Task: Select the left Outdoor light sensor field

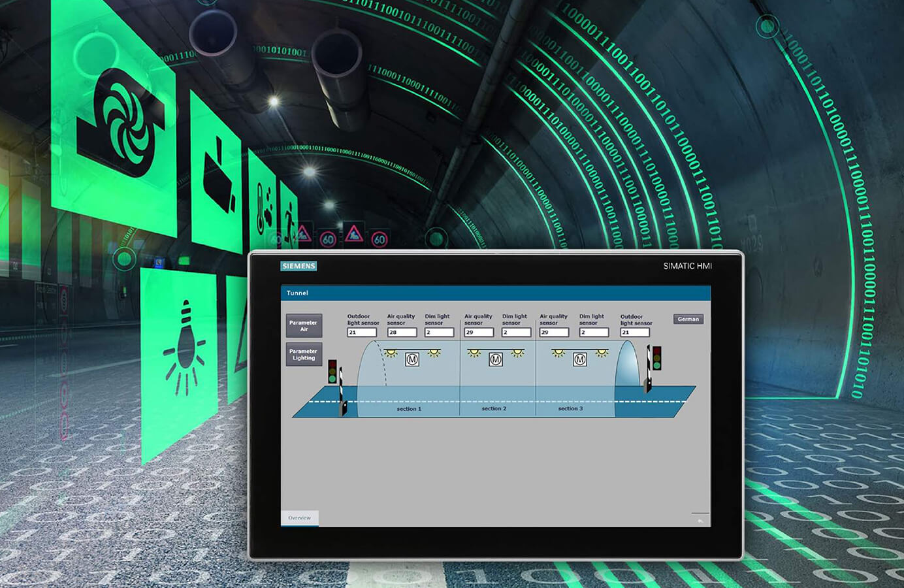Action: coord(362,333)
